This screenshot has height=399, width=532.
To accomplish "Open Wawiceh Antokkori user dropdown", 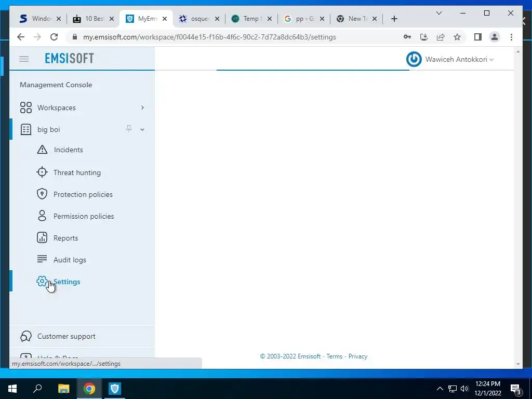I will 459,59.
